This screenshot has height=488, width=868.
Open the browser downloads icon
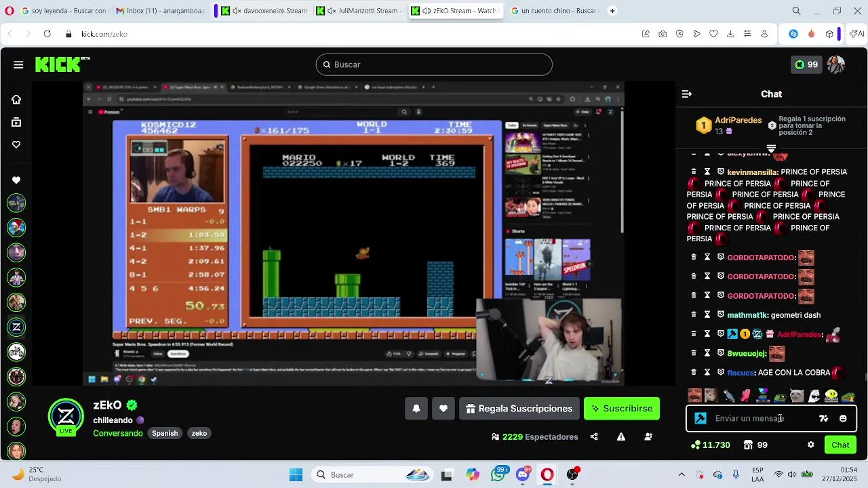730,34
